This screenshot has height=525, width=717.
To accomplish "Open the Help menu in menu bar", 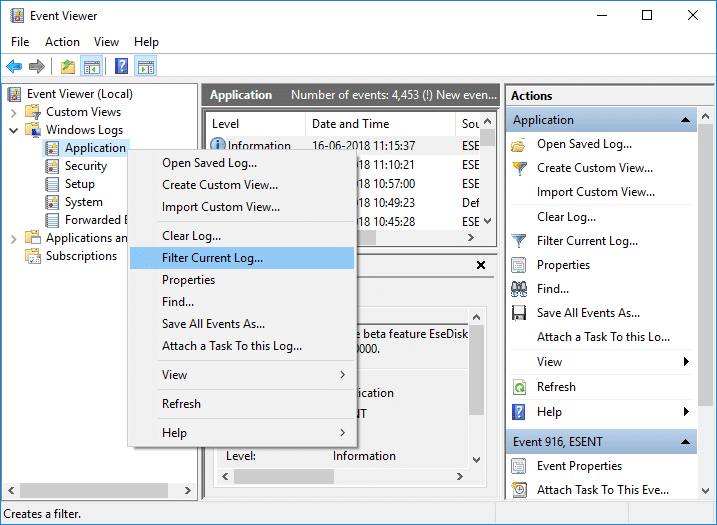I will click(146, 42).
